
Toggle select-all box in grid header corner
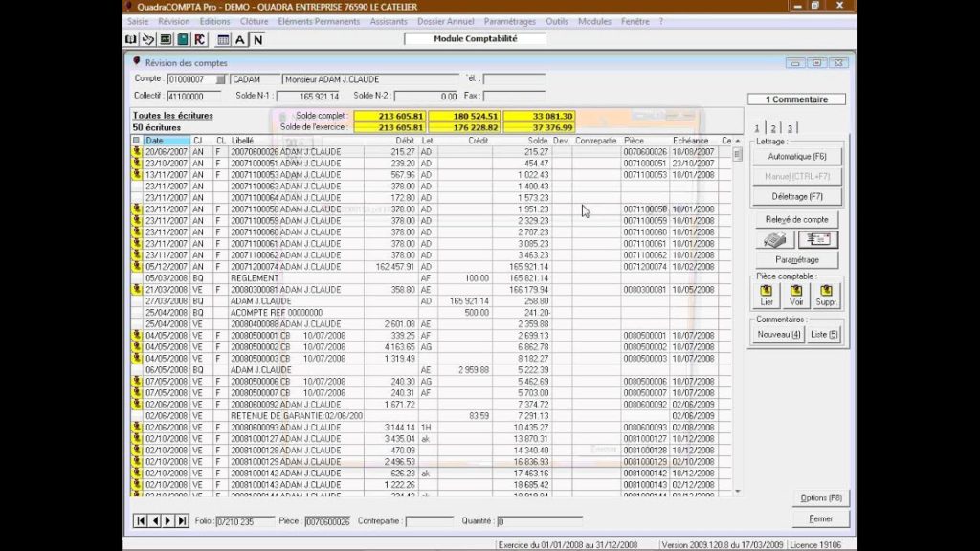tap(136, 141)
